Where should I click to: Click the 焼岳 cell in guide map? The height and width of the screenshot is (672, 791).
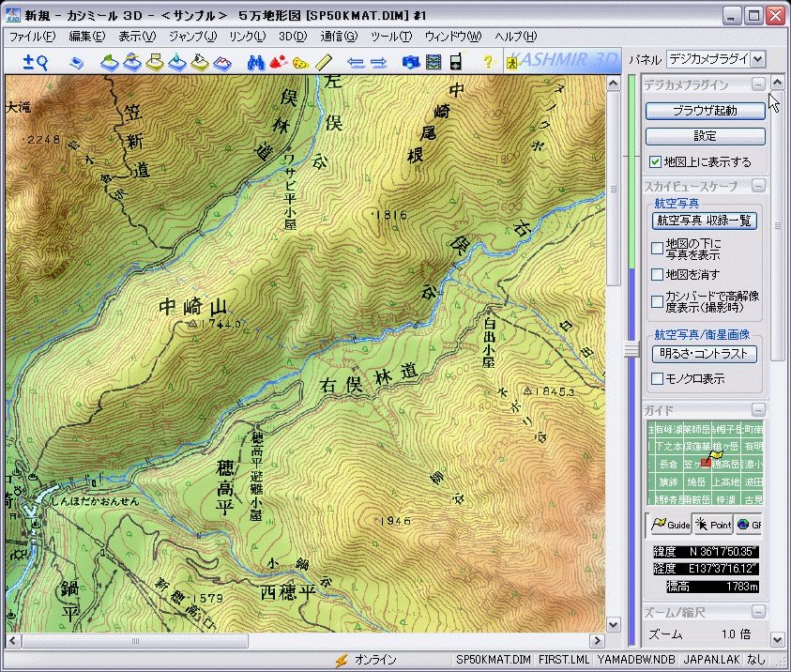pos(696,481)
